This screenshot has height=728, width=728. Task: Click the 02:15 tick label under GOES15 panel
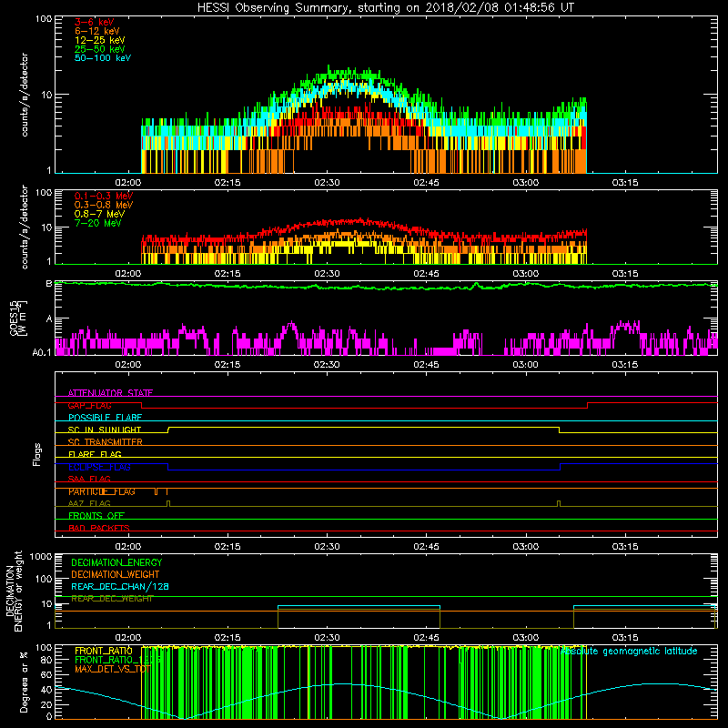tap(227, 365)
